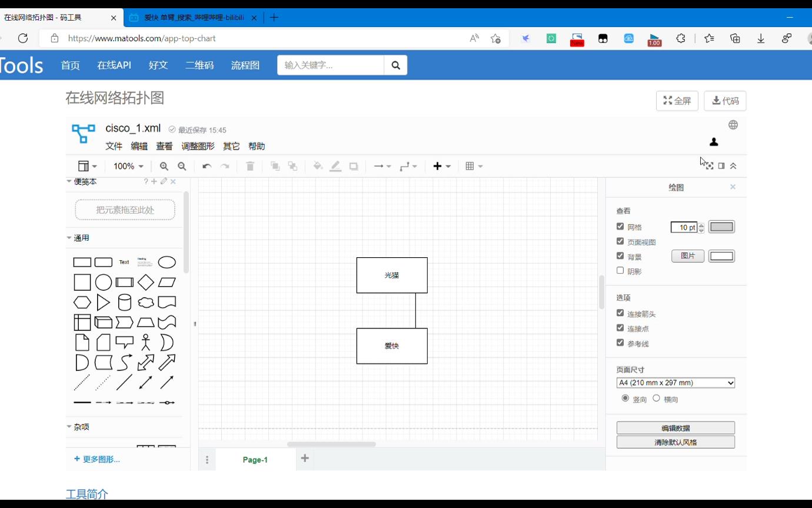Pick the cylinder shape in the General palette
The height and width of the screenshot is (508, 812).
[125, 303]
